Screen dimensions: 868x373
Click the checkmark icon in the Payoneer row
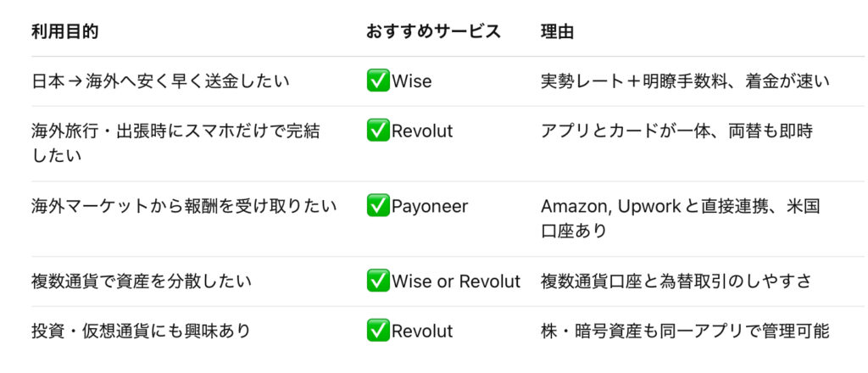click(x=377, y=206)
